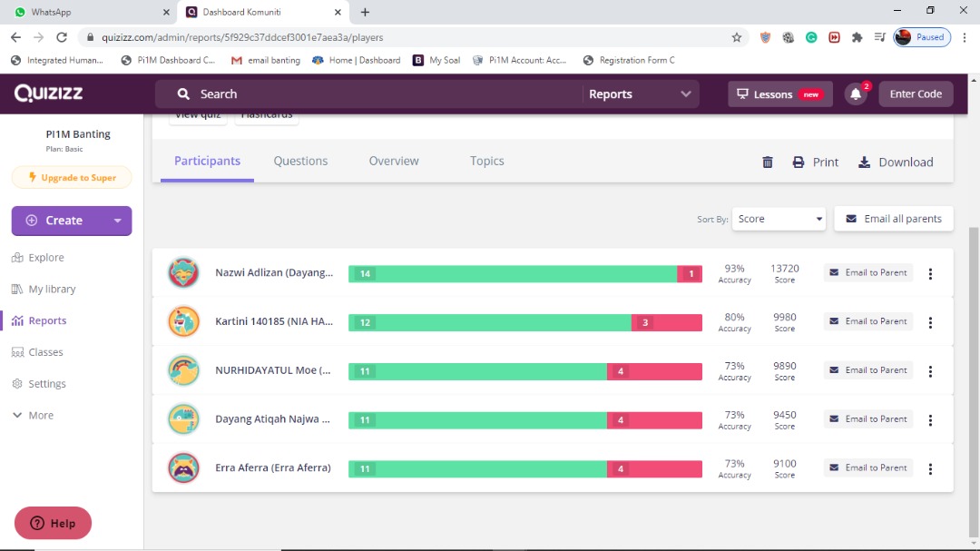Click the trash delete report icon
The image size is (980, 551).
768,162
